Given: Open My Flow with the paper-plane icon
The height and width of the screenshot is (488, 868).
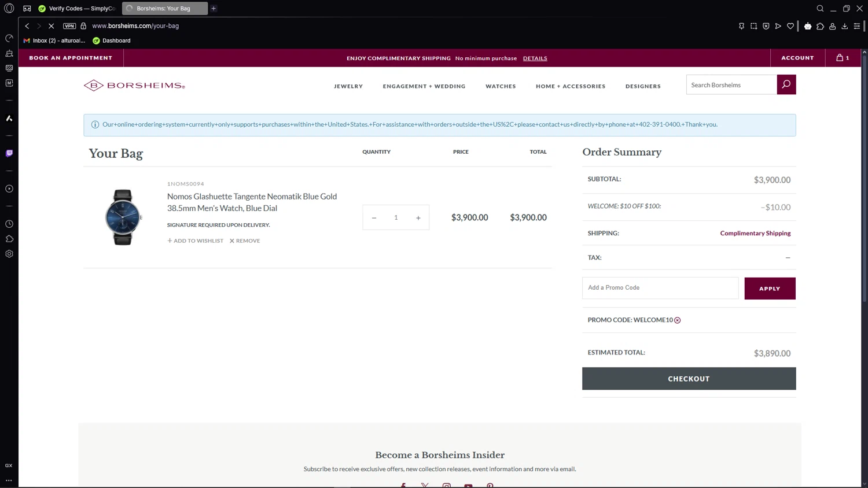Looking at the screenshot, I should point(778,26).
